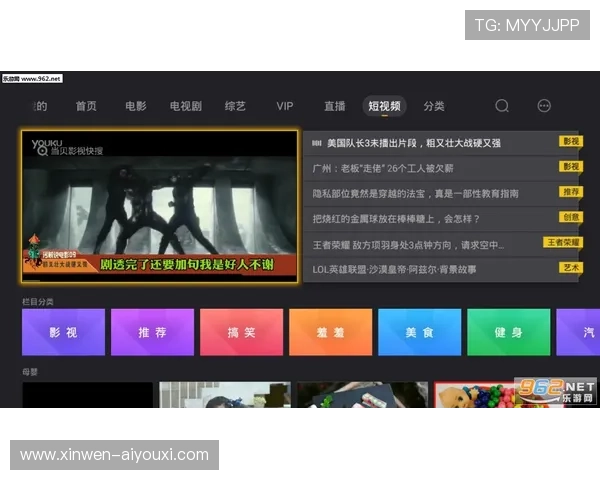
Task: Click the playing indicator icon beside 美国队长3
Action: point(316,143)
